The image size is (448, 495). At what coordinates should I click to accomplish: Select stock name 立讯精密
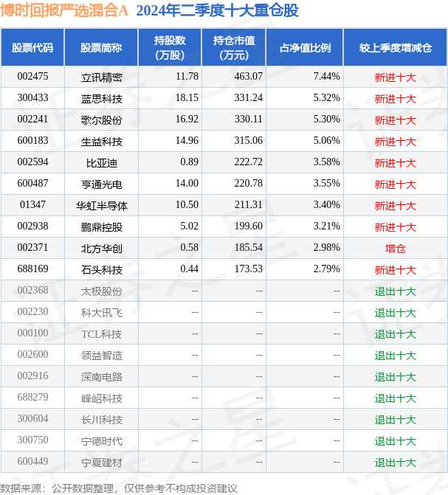pyautogui.click(x=101, y=77)
